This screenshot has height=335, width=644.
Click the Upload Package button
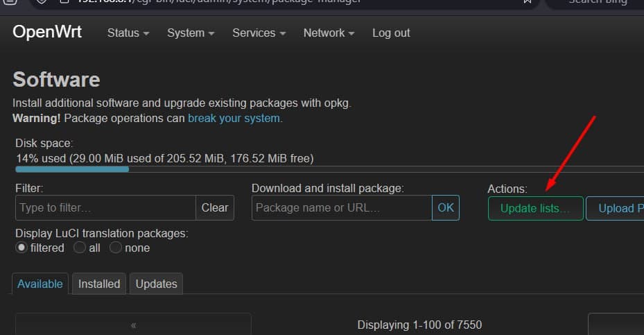pyautogui.click(x=615, y=208)
